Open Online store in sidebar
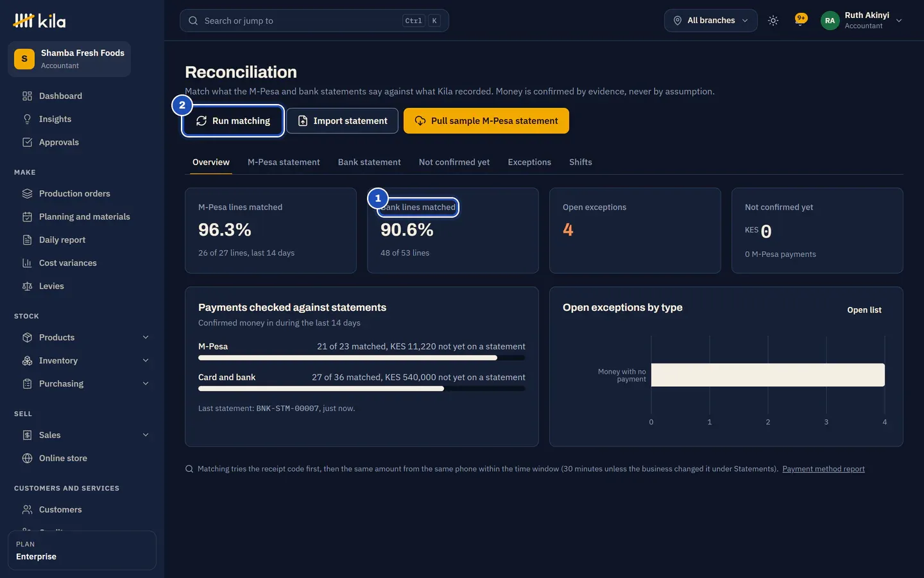 (82, 458)
